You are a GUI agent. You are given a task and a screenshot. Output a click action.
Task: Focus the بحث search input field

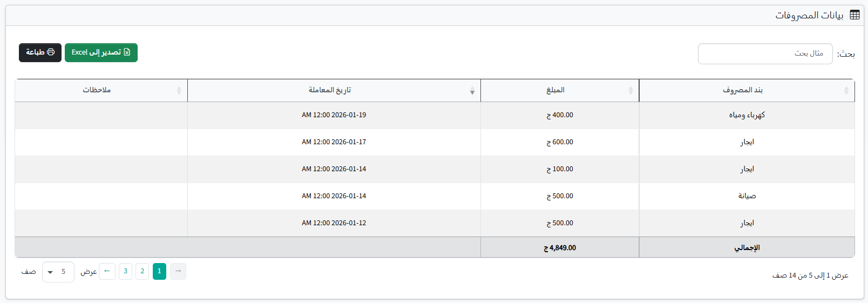765,53
